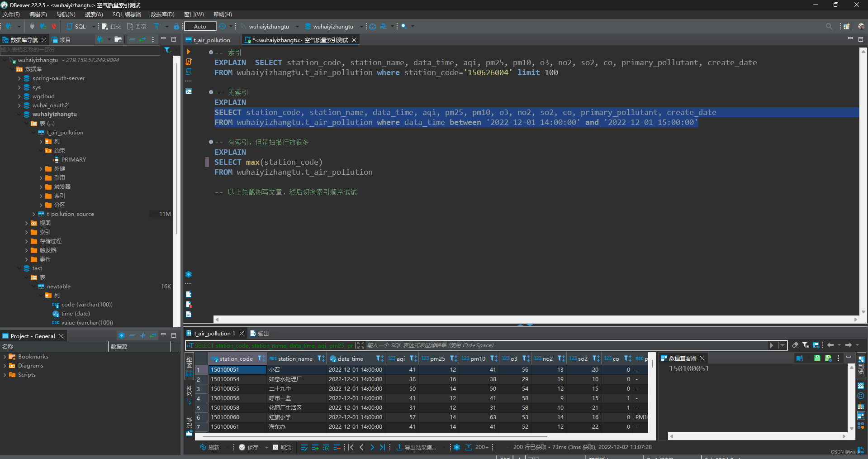This screenshot has height=459, width=868.
Task: Go to the last row with the last-row arrow icon
Action: click(383, 447)
